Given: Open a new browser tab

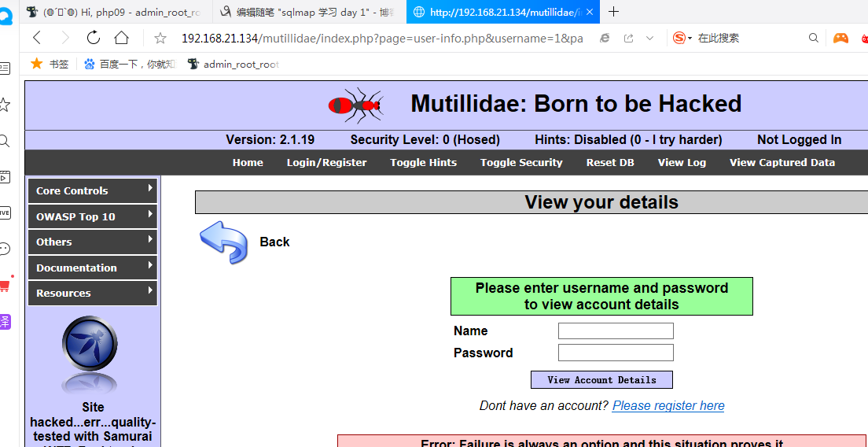Looking at the screenshot, I should coord(613,12).
